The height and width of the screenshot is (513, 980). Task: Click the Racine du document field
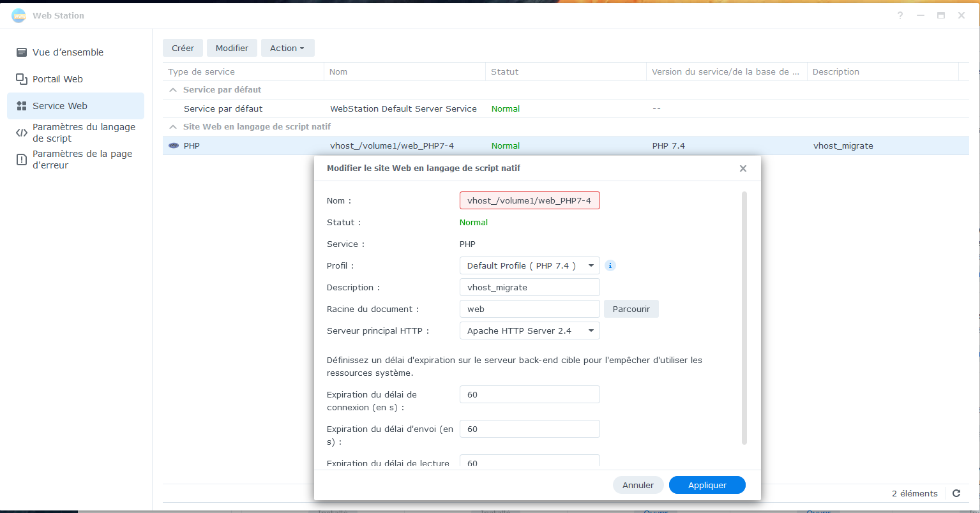point(530,309)
